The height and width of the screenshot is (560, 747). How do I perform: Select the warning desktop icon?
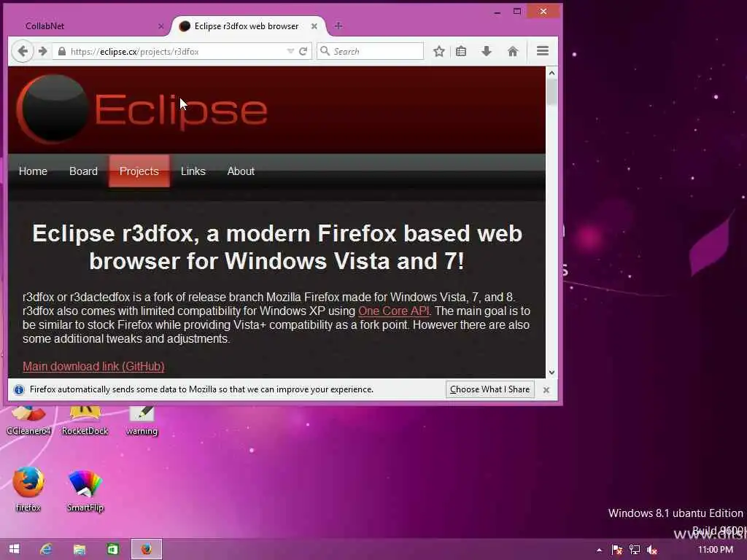142,421
